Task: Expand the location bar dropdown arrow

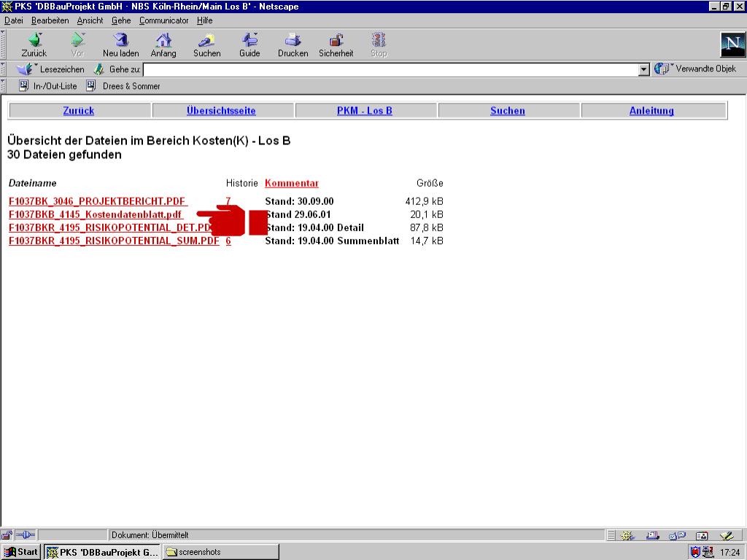Action: pyautogui.click(x=643, y=69)
